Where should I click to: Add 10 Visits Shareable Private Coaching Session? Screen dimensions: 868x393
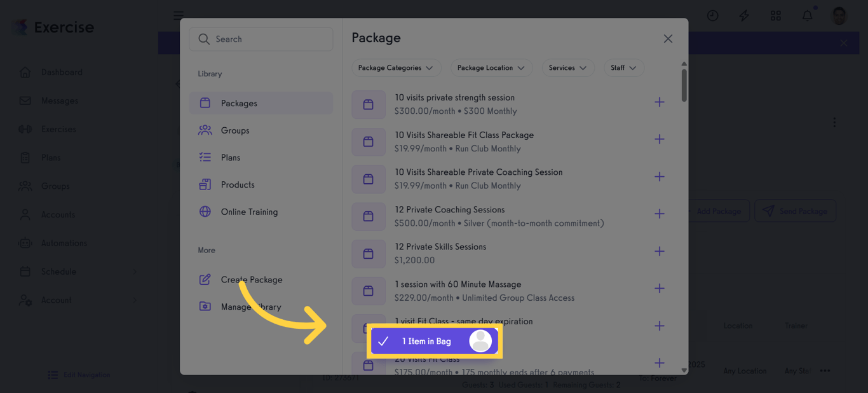point(659,177)
